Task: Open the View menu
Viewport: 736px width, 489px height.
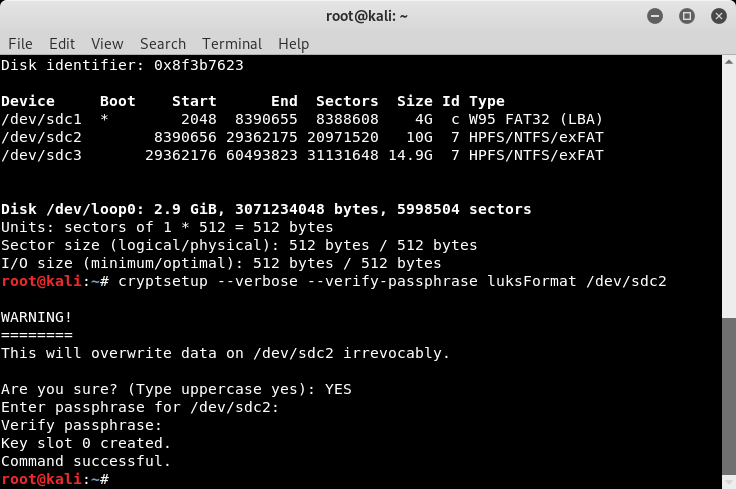Action: pos(107,44)
